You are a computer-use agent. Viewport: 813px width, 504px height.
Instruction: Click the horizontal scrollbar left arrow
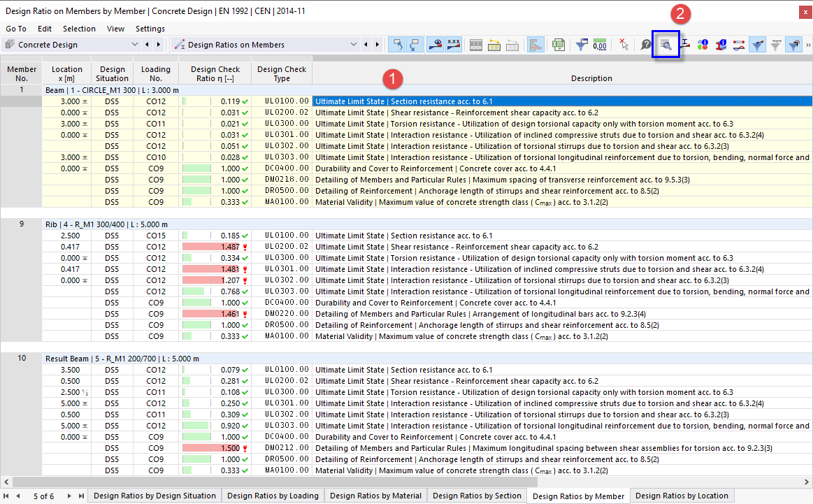point(6,482)
